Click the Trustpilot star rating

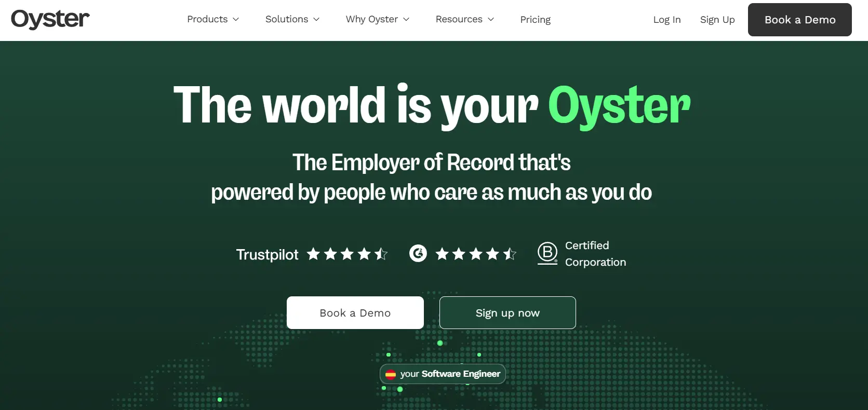[x=347, y=254]
